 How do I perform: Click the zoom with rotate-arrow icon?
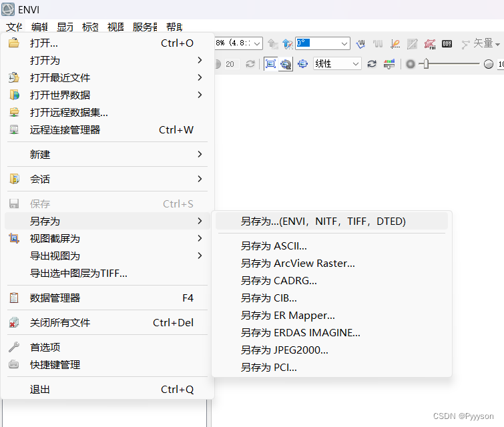coord(286,64)
